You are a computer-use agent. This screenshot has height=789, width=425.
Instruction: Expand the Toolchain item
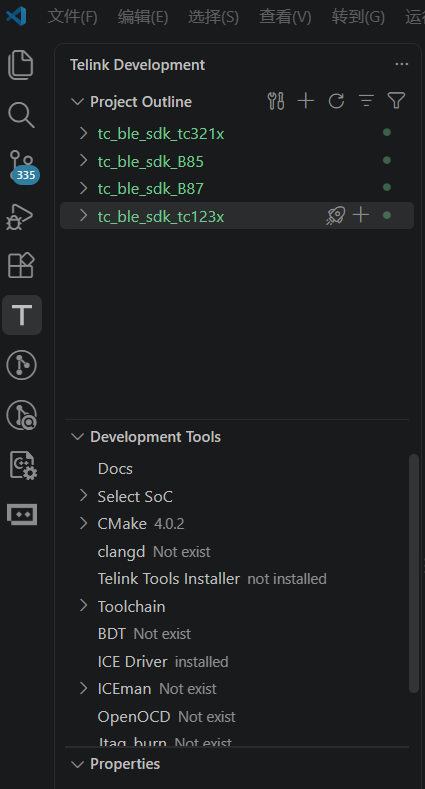(x=83, y=606)
